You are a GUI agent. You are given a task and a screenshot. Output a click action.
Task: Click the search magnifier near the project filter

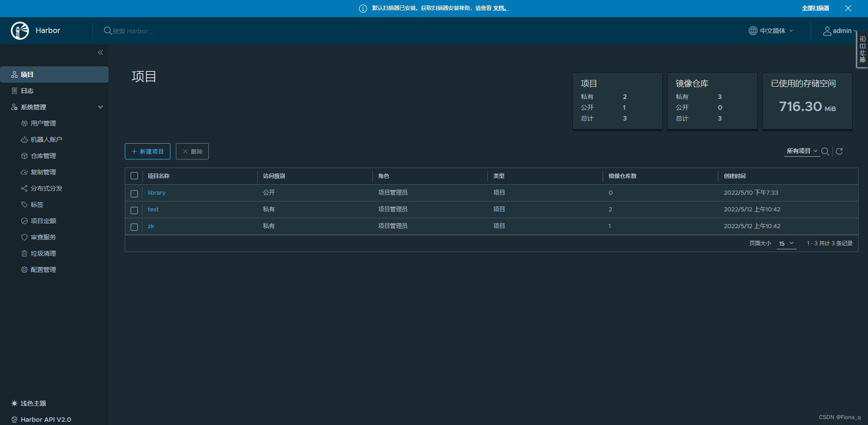click(x=826, y=151)
